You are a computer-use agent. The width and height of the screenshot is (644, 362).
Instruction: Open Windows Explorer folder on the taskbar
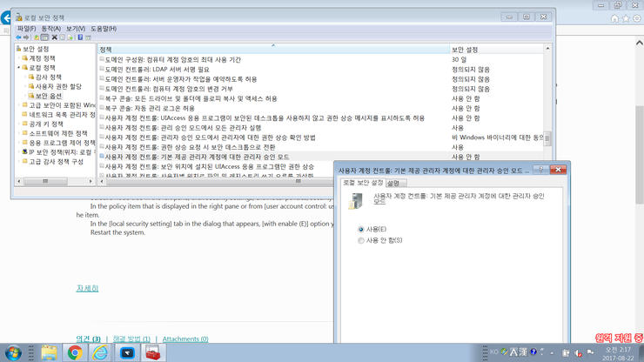click(49, 352)
